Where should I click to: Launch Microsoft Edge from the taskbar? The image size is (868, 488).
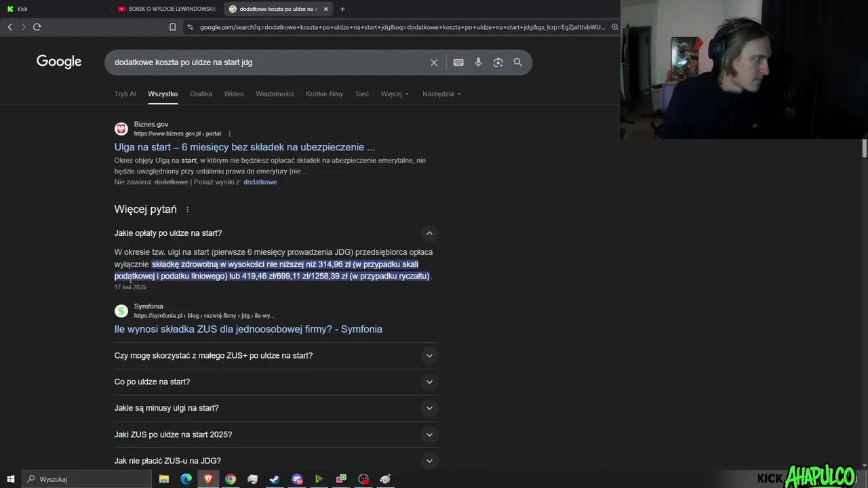tap(186, 479)
